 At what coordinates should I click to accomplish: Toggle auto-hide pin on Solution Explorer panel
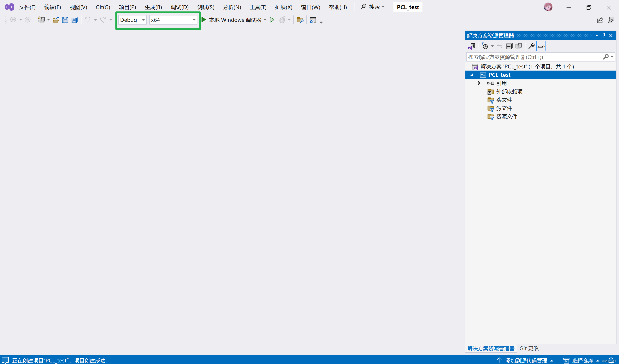click(604, 36)
